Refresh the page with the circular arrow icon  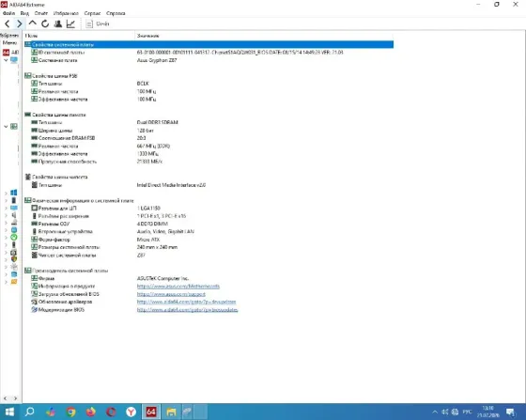[45, 23]
